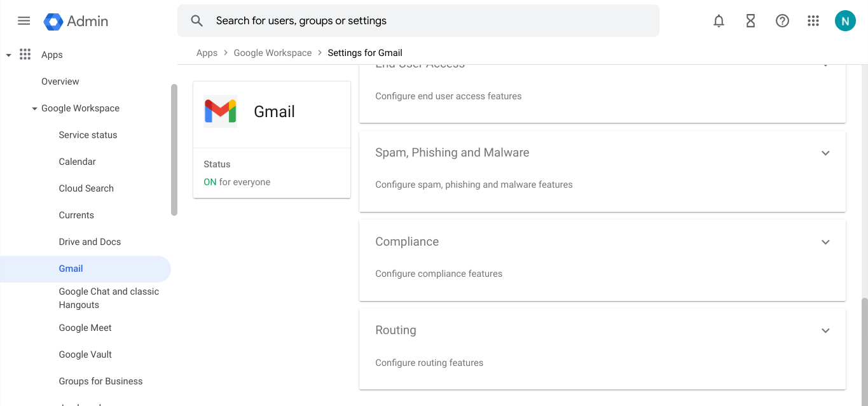Expand the End User Access chevron
The image size is (868, 406).
click(825, 66)
